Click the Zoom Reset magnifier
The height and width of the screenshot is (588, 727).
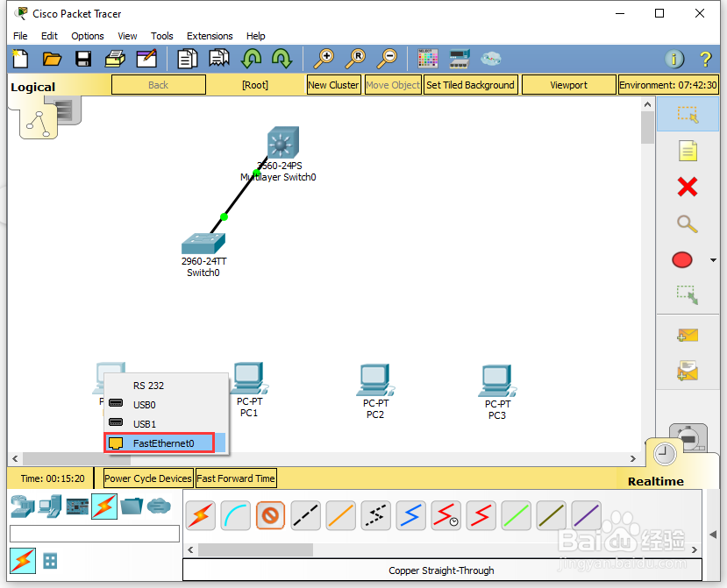point(356,59)
